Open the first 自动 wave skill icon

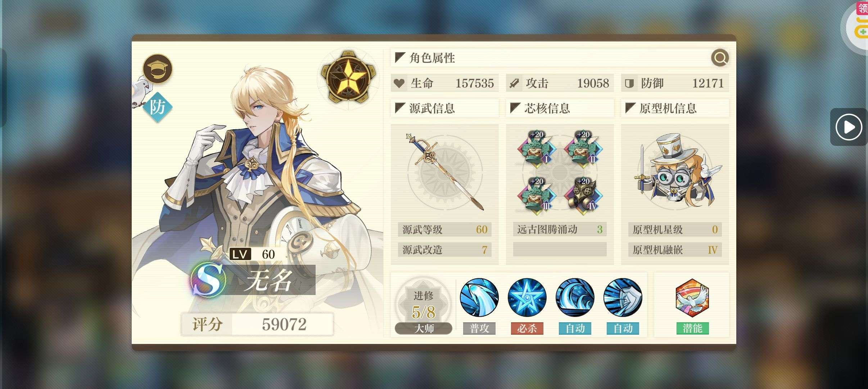575,298
